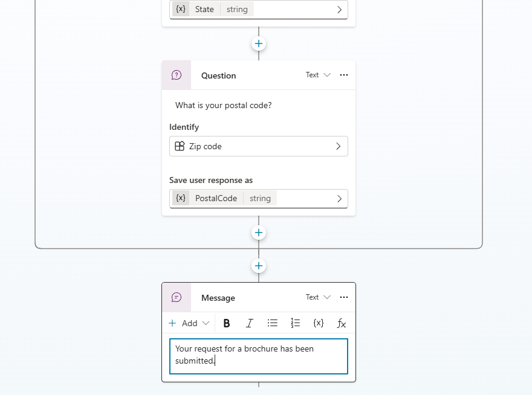Open the Add dropdown in the Message node
The width and height of the screenshot is (532, 395).
coord(189,323)
